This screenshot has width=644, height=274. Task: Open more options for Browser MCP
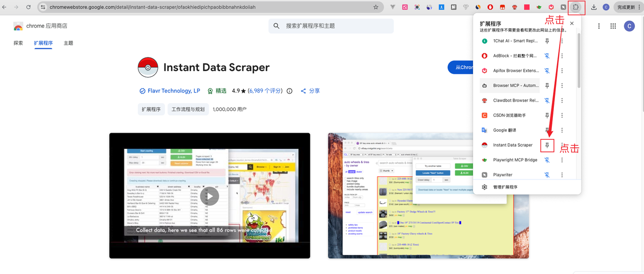click(x=562, y=85)
